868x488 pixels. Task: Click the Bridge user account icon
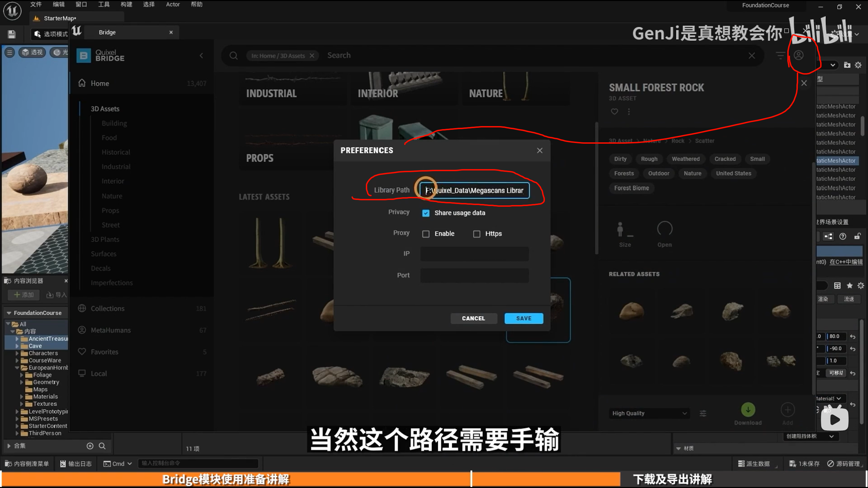798,55
